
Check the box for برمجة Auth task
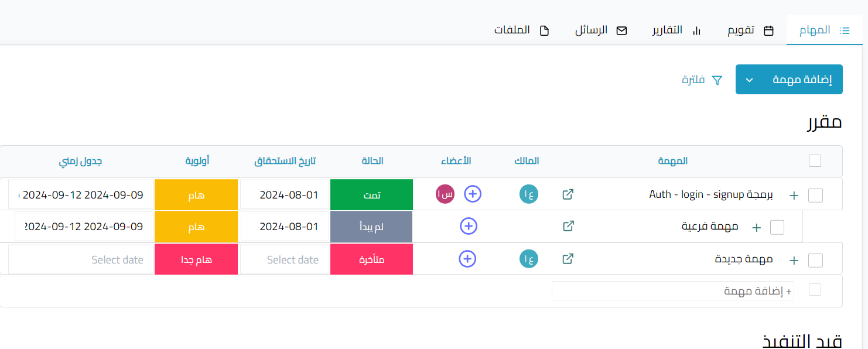pyautogui.click(x=815, y=195)
